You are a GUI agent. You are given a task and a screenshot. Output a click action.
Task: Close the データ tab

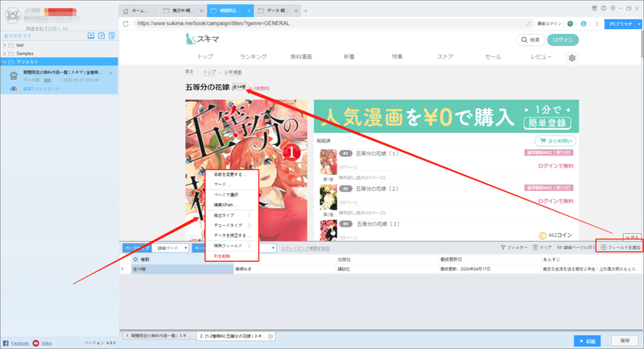tap(296, 11)
